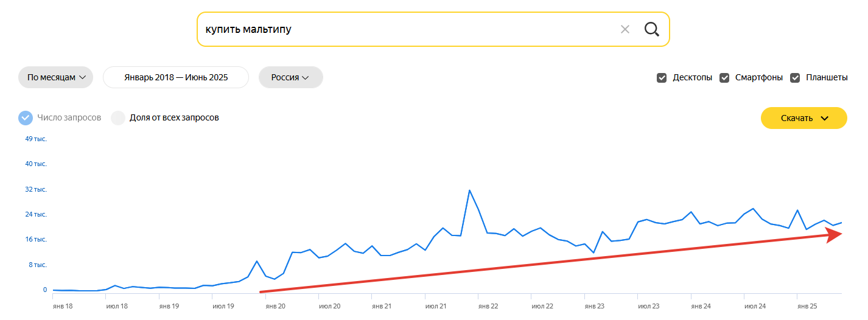Click the chart peak near янв 22
The height and width of the screenshot is (320, 868).
click(x=469, y=190)
